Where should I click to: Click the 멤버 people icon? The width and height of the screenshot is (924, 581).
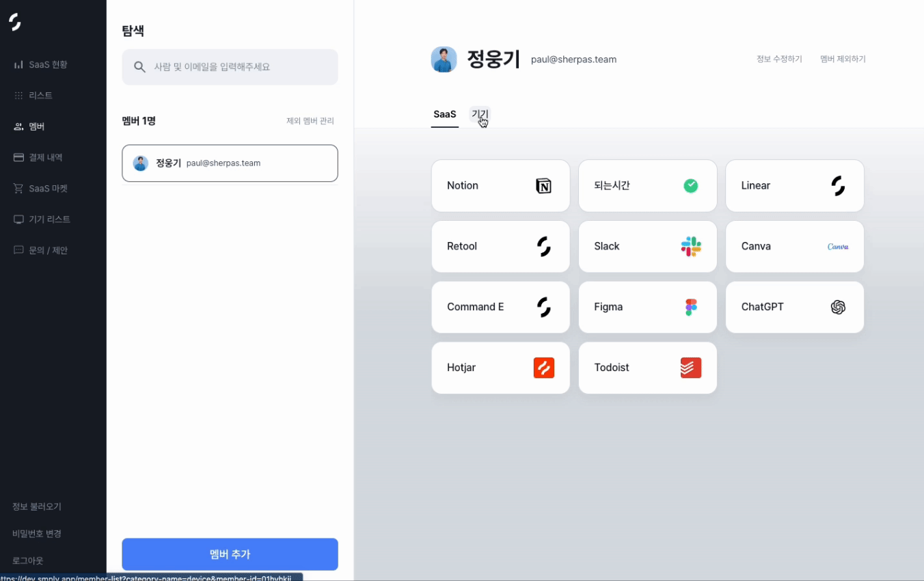click(x=18, y=126)
